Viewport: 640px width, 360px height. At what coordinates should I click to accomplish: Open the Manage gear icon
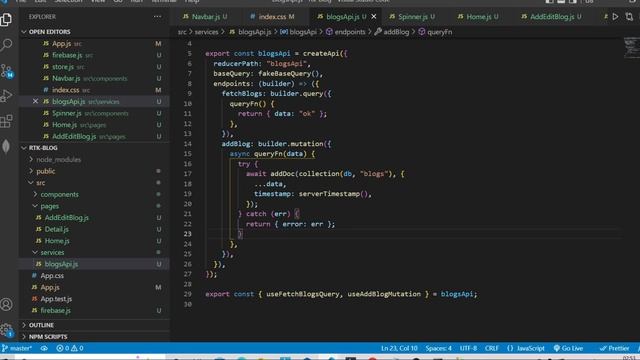coord(7,330)
